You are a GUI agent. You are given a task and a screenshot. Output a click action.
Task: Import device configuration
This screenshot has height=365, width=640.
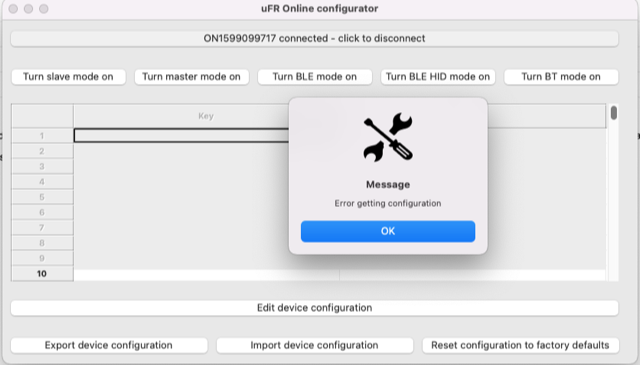(x=315, y=345)
